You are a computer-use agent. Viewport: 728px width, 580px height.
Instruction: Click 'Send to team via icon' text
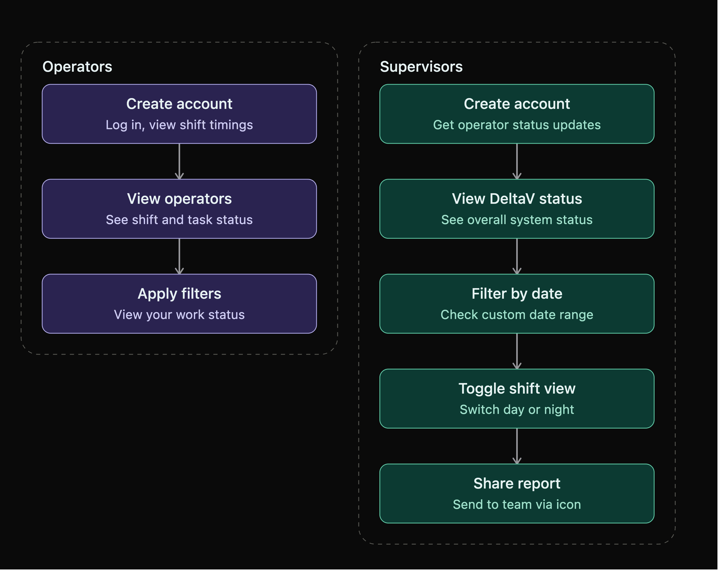[x=517, y=504]
